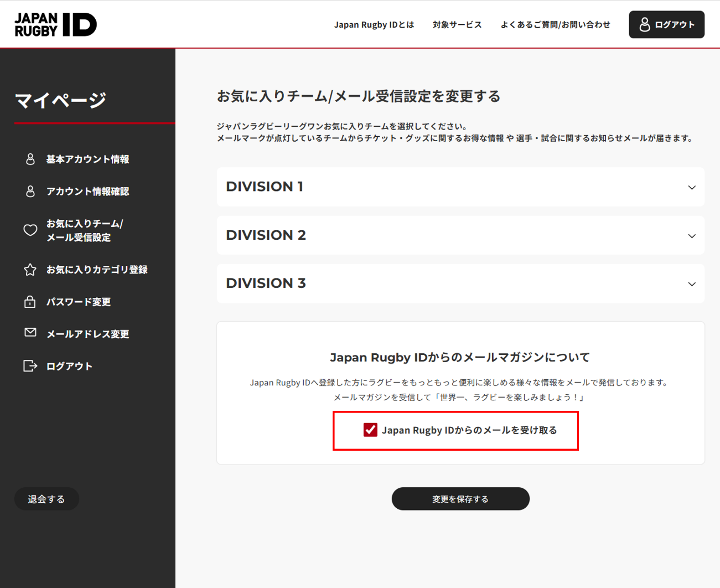Click the 変更を保存する button
720x588 pixels.
(460, 499)
